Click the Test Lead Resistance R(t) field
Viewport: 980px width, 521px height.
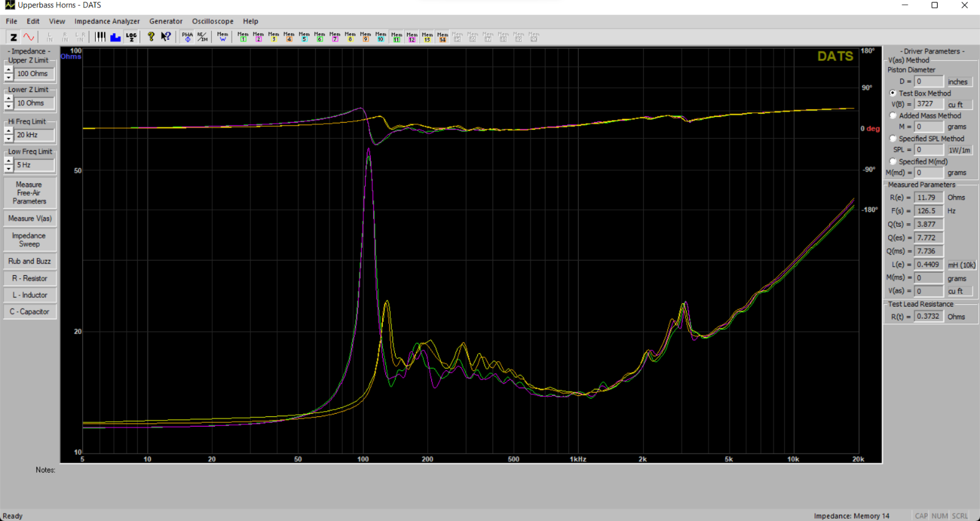[x=929, y=316]
